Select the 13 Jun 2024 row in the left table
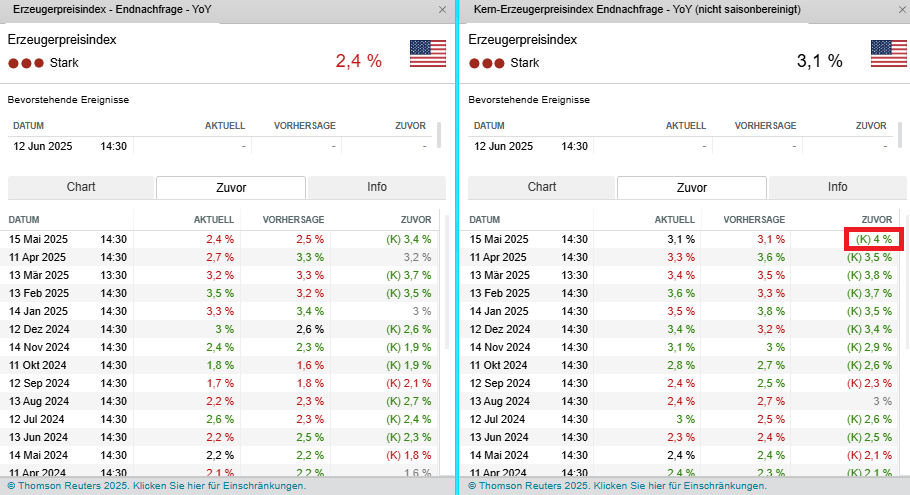Image resolution: width=910 pixels, height=495 pixels. coord(221,437)
